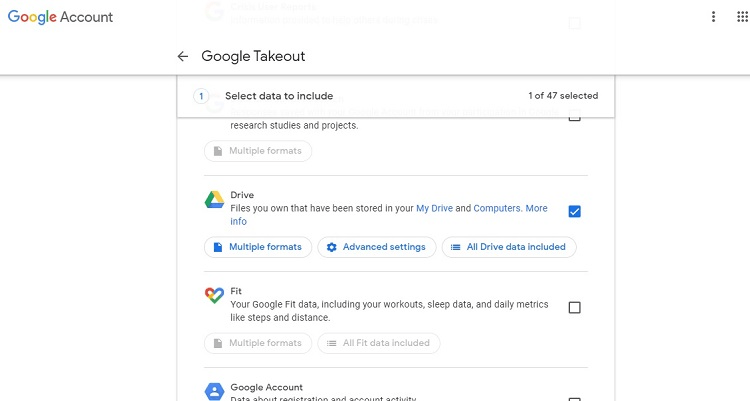Open the Google apps grid

[x=742, y=17]
